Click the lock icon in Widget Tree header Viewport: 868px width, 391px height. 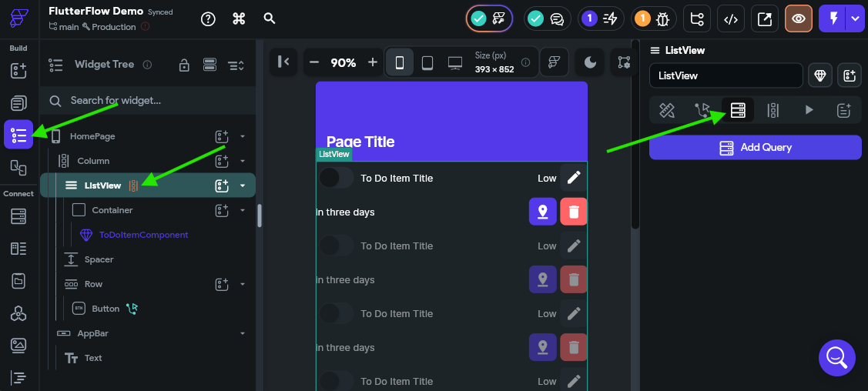coord(184,65)
